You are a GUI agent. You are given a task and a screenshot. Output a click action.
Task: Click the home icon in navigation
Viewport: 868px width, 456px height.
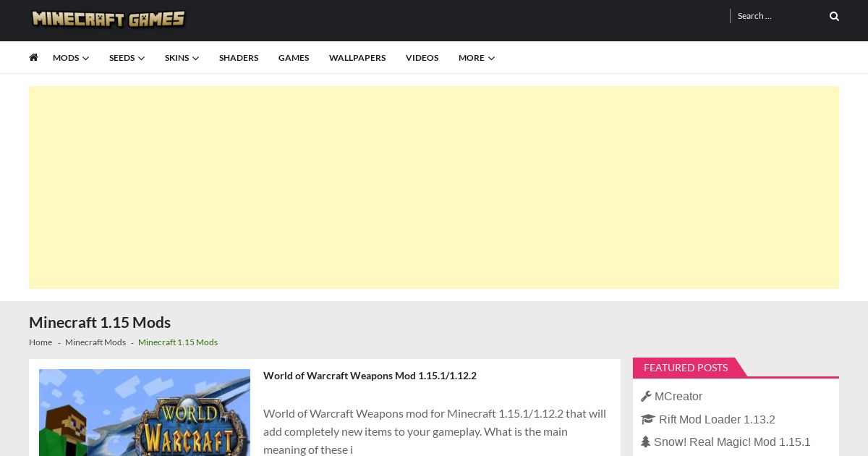pos(33,57)
